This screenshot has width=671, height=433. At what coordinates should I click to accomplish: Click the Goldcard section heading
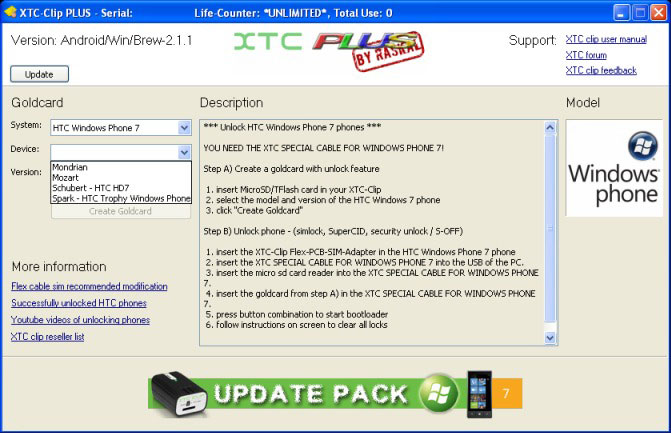tap(37, 103)
